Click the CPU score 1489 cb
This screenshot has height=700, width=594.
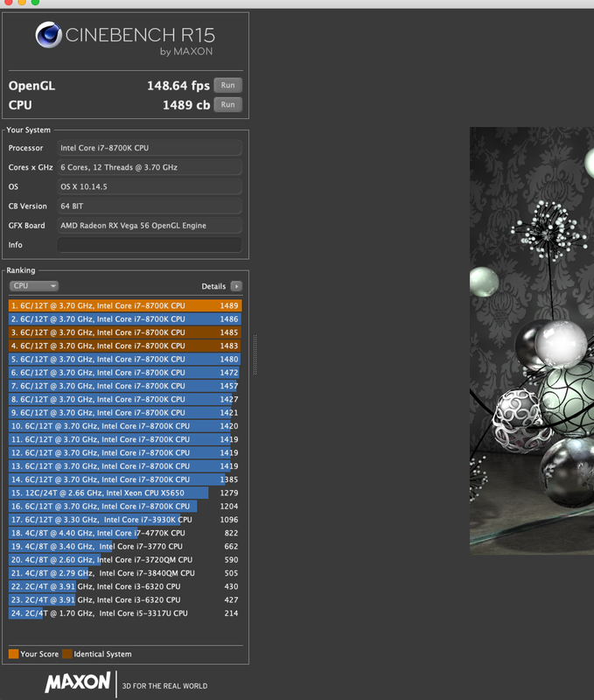pos(186,105)
